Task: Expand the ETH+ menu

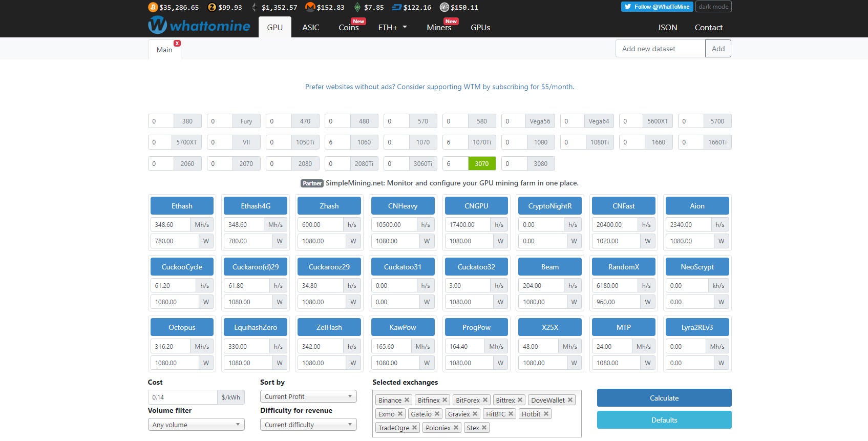Action: (x=392, y=27)
